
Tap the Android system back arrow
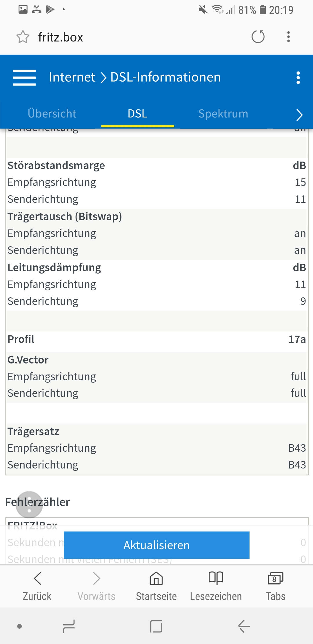(244, 626)
